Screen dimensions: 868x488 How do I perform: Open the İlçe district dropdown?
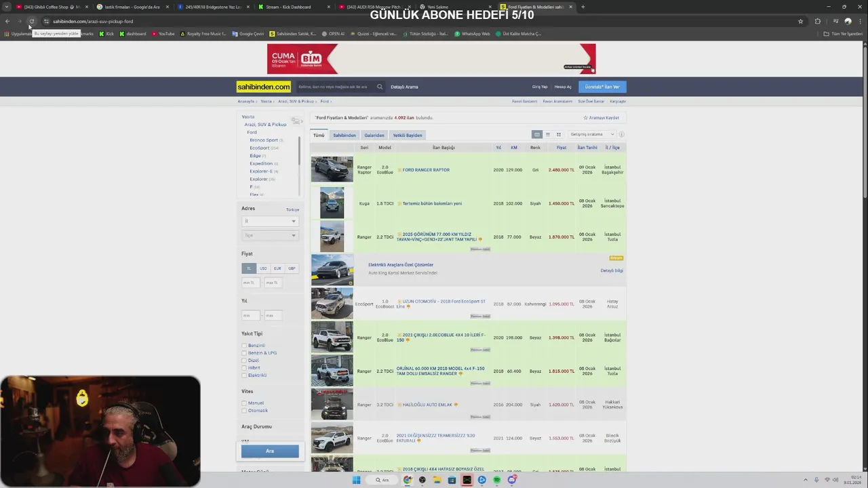click(x=270, y=235)
